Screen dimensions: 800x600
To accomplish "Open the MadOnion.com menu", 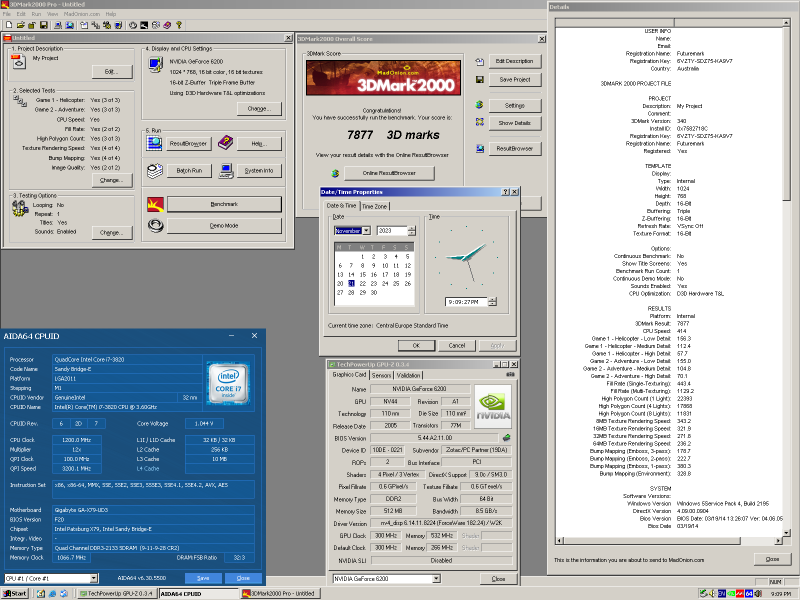I will (82, 14).
